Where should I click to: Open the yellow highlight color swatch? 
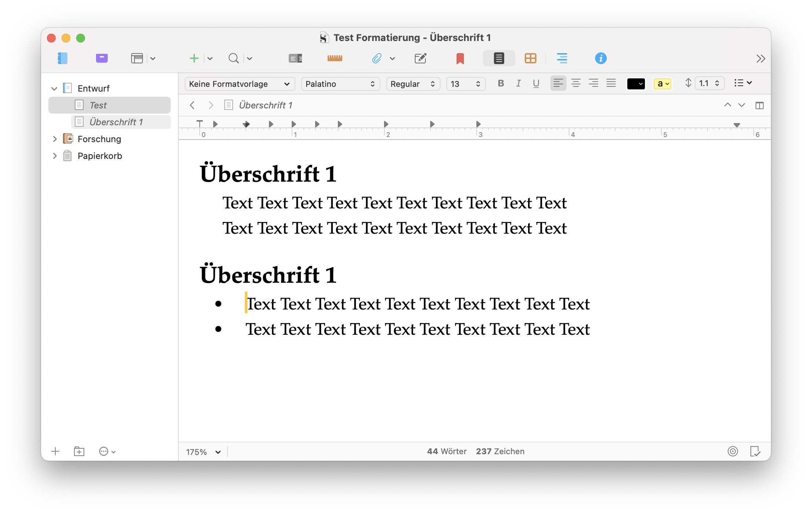click(662, 84)
